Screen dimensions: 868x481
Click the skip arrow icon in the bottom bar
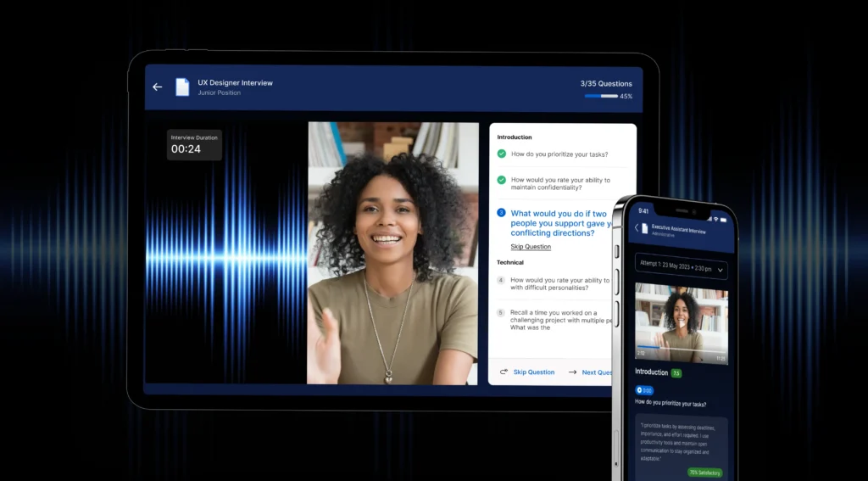(504, 372)
